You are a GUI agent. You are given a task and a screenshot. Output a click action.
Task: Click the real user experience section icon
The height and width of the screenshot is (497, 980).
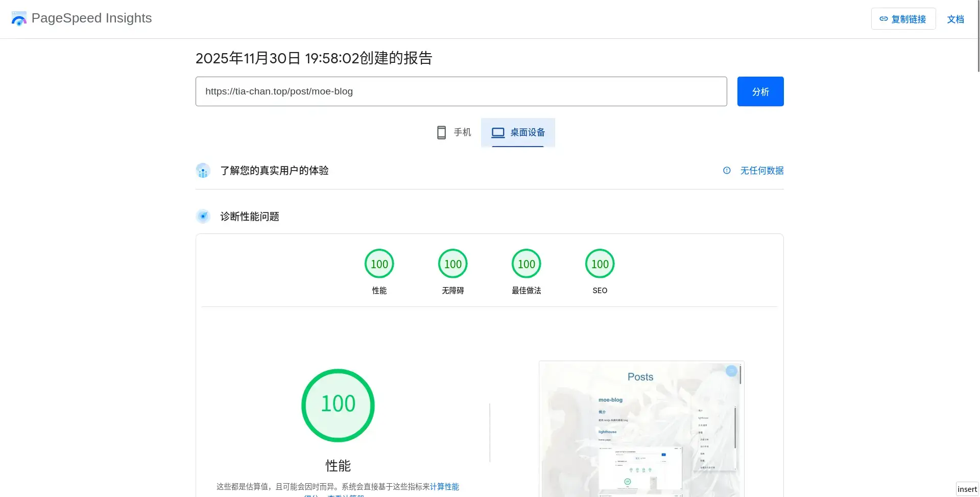coord(203,171)
